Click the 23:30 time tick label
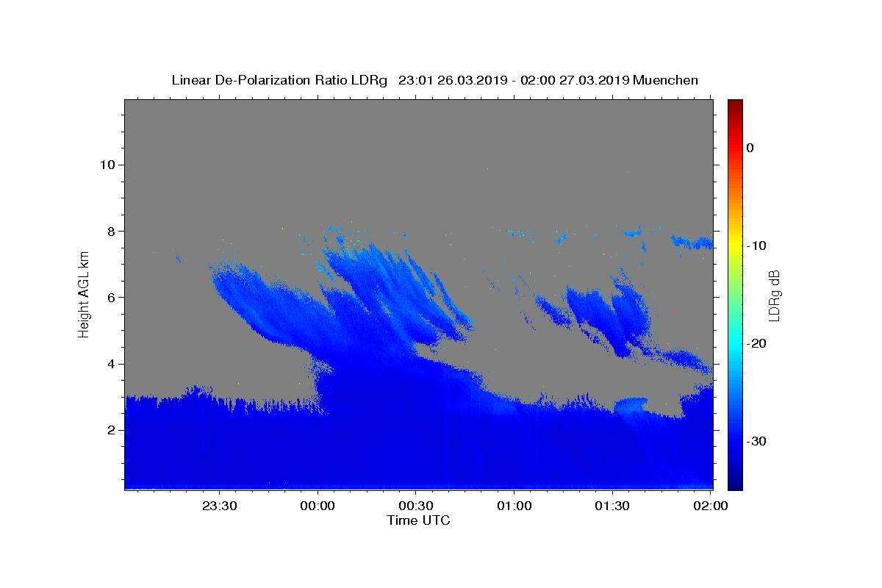Viewport: 882px width, 588px height. coord(220,506)
